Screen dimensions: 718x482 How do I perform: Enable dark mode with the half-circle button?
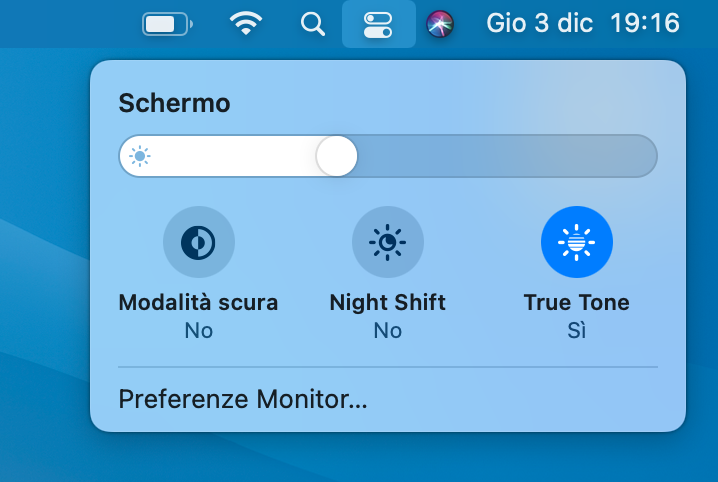click(x=198, y=242)
